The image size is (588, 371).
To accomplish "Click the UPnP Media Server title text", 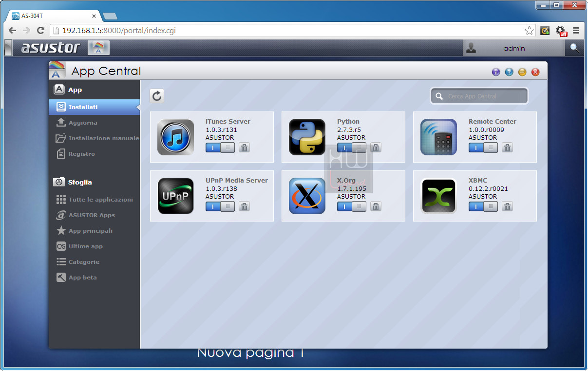I will pyautogui.click(x=237, y=181).
